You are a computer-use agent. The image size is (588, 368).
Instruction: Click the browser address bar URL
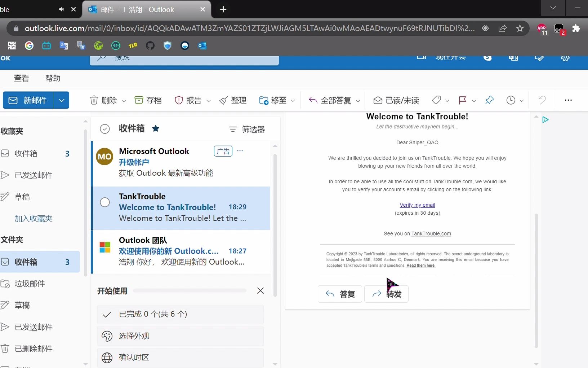(x=249, y=28)
